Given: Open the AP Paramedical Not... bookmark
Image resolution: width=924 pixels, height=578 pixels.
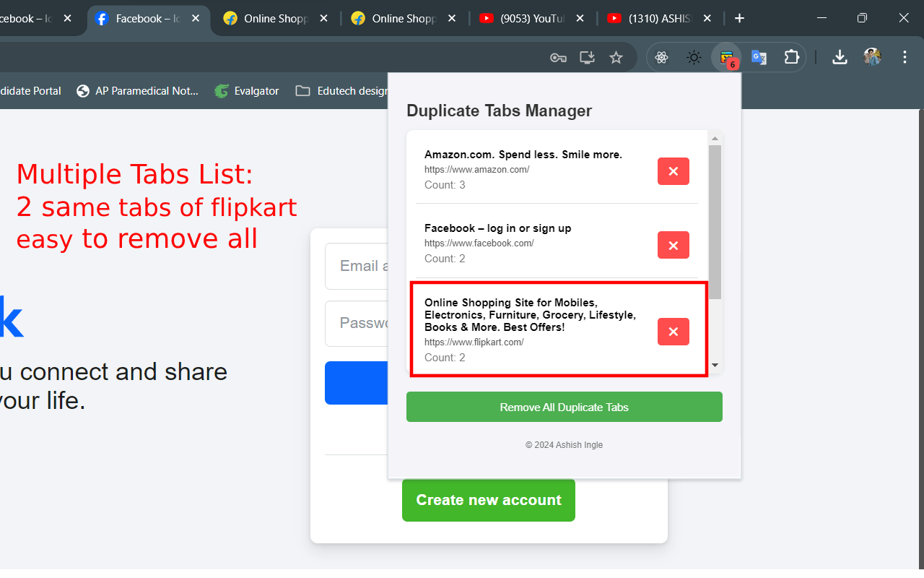Looking at the screenshot, I should point(137,91).
